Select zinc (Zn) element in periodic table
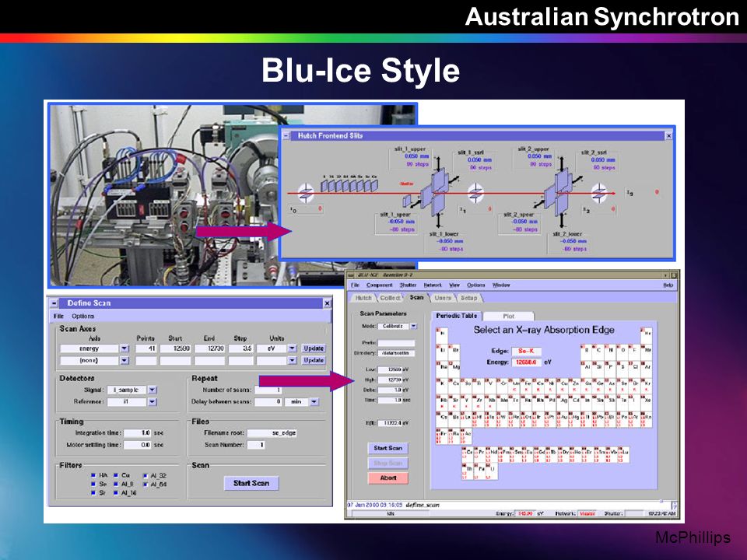This screenshot has height=560, width=747. click(x=575, y=387)
